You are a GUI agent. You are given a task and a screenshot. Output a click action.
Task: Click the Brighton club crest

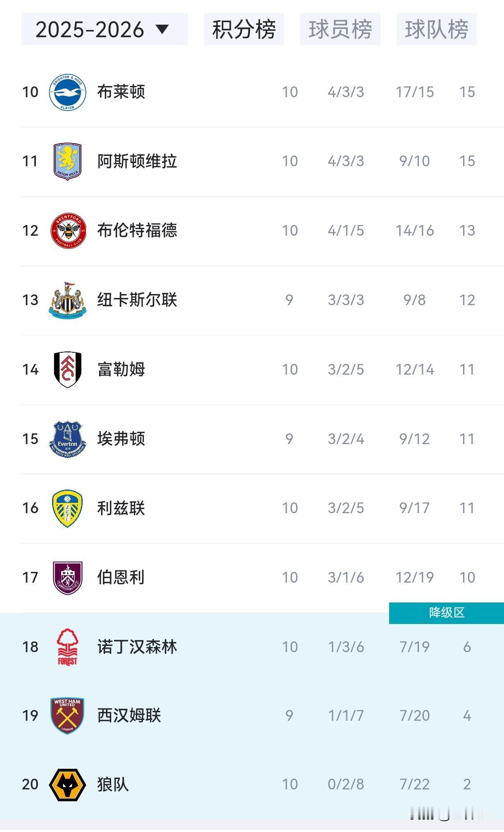tap(67, 92)
